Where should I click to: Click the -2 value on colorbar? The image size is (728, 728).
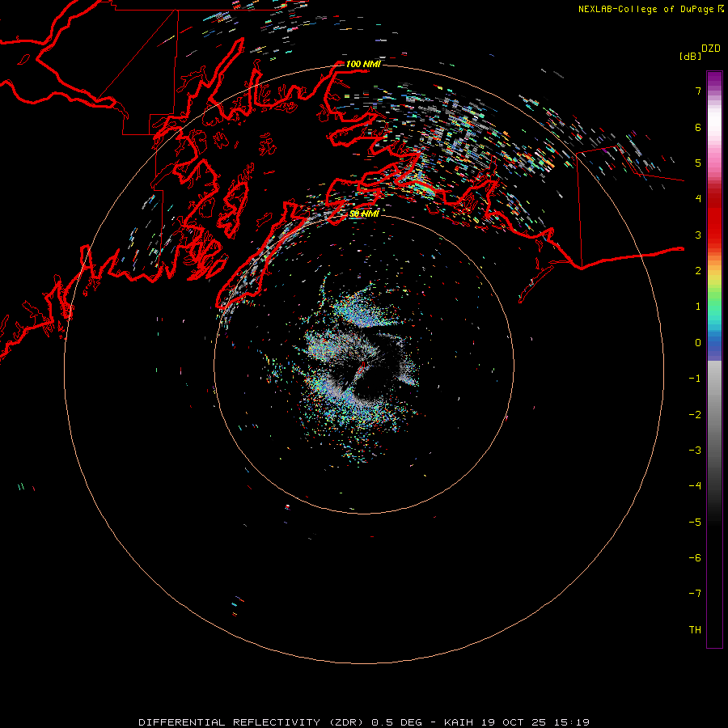pyautogui.click(x=695, y=415)
